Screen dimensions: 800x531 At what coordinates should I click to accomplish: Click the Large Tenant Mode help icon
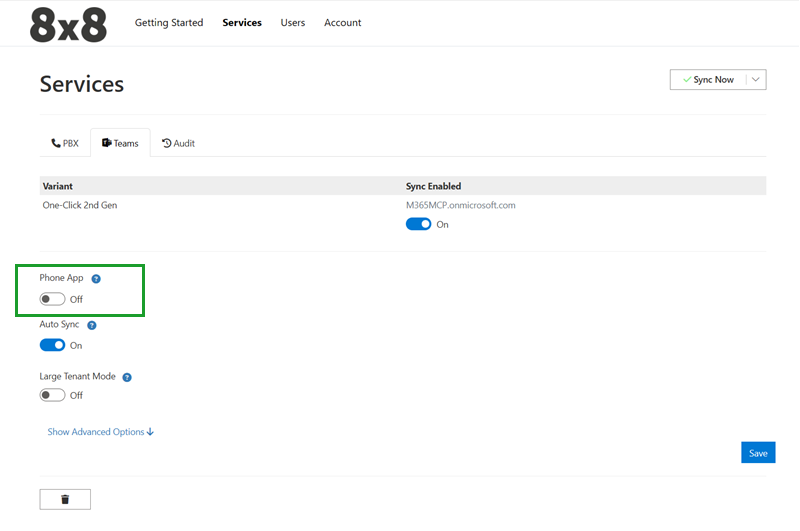point(127,377)
